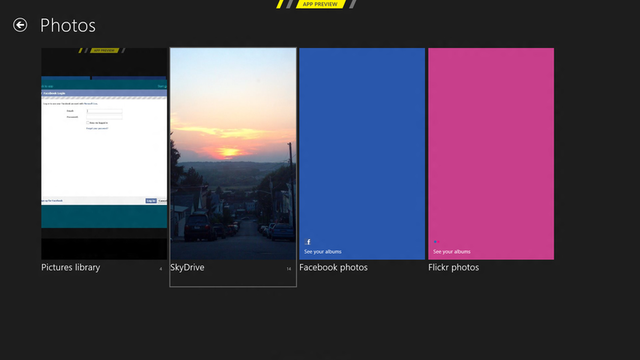Click the 'SkyDrive' label
Image resolution: width=640 pixels, height=360 pixels.
[x=187, y=267]
